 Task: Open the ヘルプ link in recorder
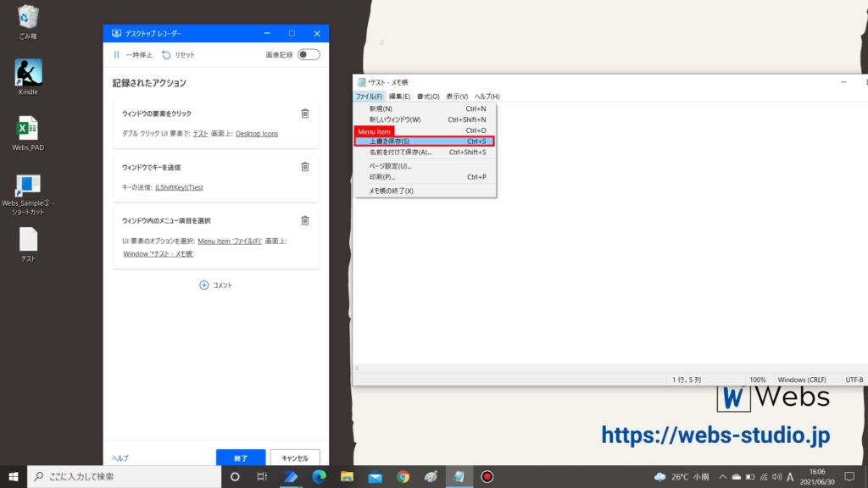point(120,458)
